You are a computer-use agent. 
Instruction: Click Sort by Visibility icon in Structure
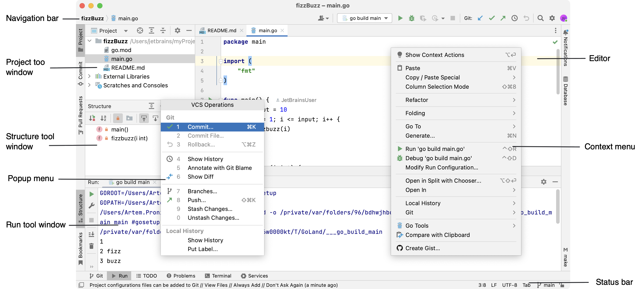pos(92,118)
